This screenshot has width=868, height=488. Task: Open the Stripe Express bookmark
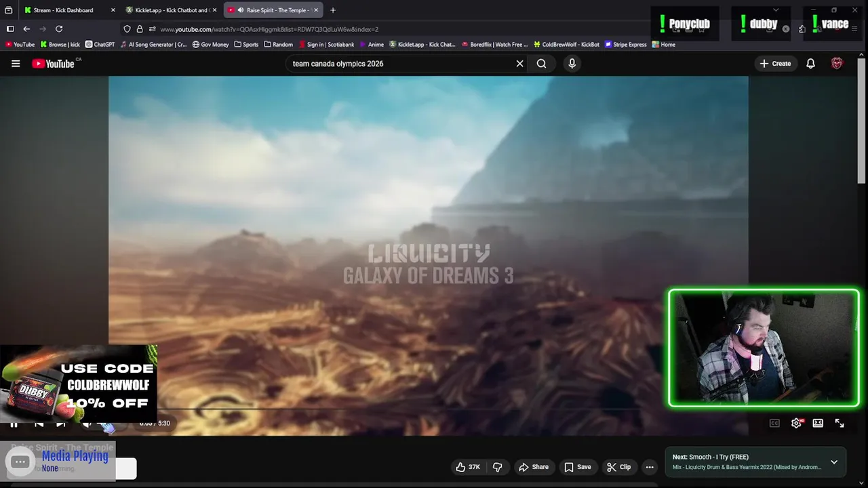point(626,45)
